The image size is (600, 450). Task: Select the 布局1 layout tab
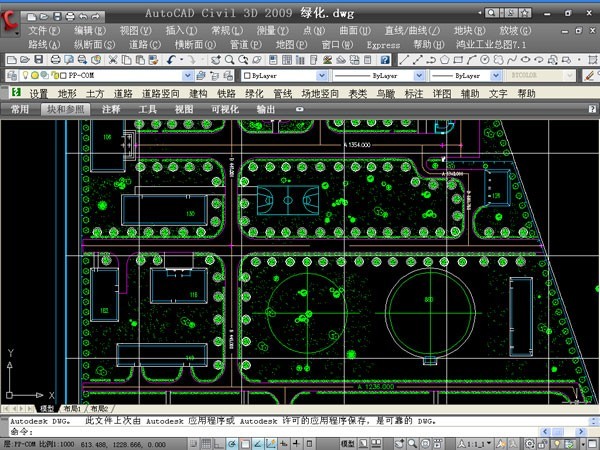[73, 409]
